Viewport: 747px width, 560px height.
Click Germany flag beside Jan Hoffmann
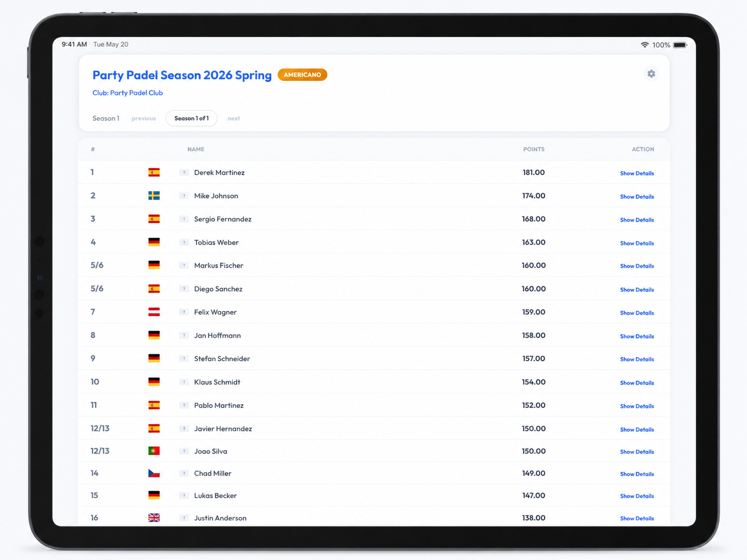154,335
